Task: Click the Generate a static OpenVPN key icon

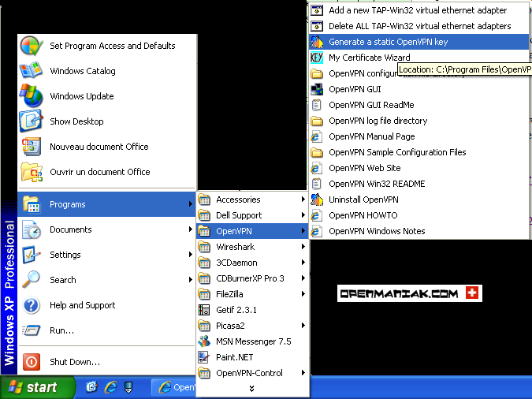Action: (317, 42)
